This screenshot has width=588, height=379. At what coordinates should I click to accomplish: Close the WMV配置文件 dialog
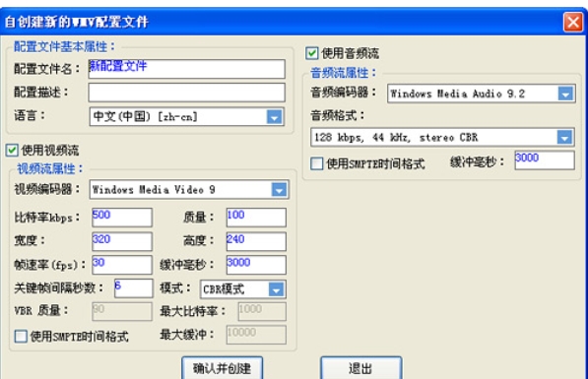point(573,22)
